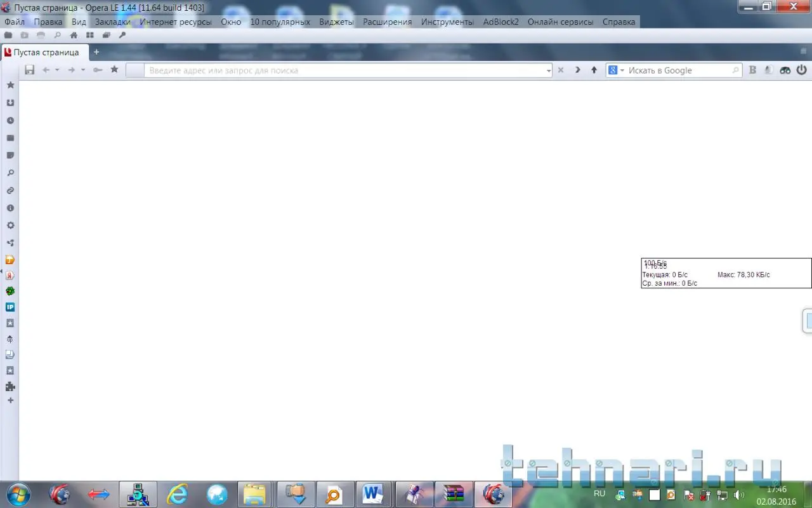Expand the address bar history dropdown
This screenshot has width=812, height=508.
tap(549, 70)
